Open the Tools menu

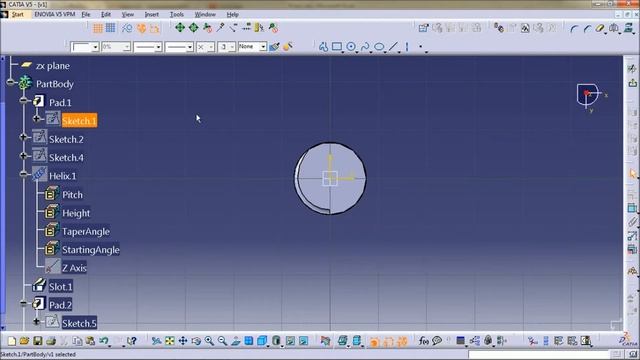tap(177, 14)
